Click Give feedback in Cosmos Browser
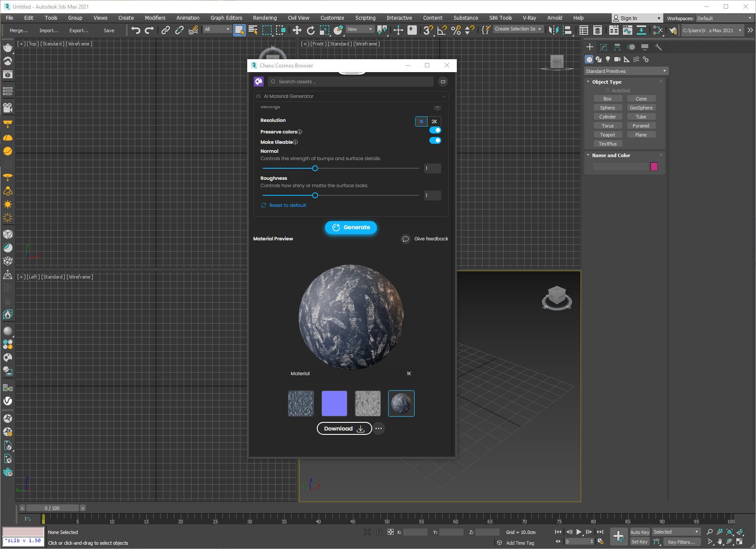The height and width of the screenshot is (549, 756). tap(425, 239)
